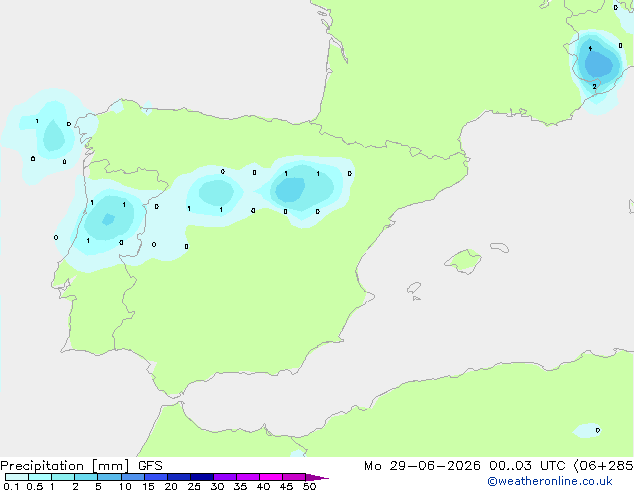Select the 'Mo 29-06-2026 00..03 UTC' date label
634x490 pixels.
point(465,466)
